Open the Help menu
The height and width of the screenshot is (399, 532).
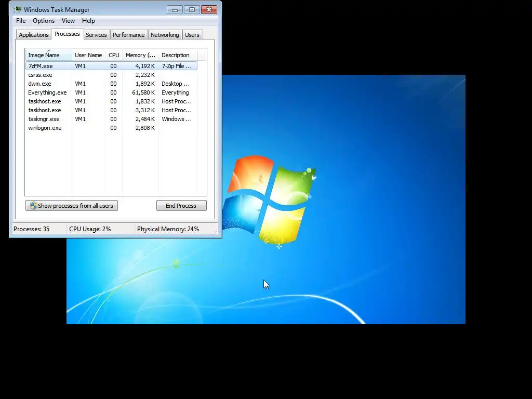(x=88, y=21)
